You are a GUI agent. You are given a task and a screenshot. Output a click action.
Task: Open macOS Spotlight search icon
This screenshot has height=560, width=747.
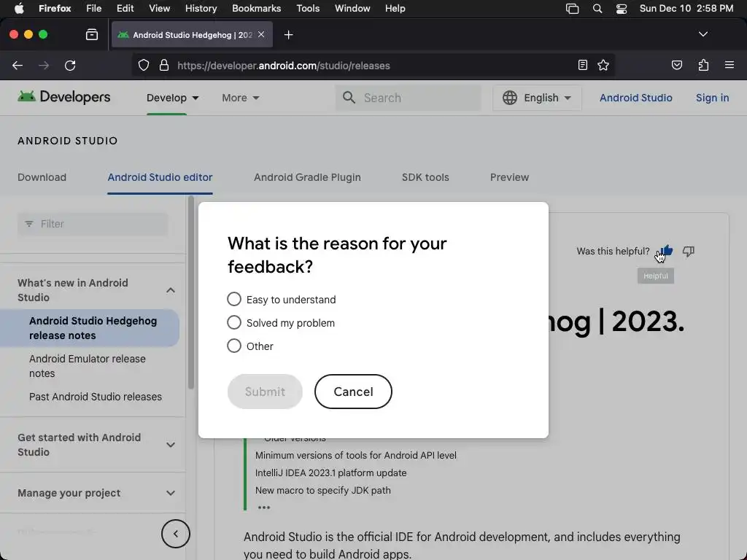597,8
